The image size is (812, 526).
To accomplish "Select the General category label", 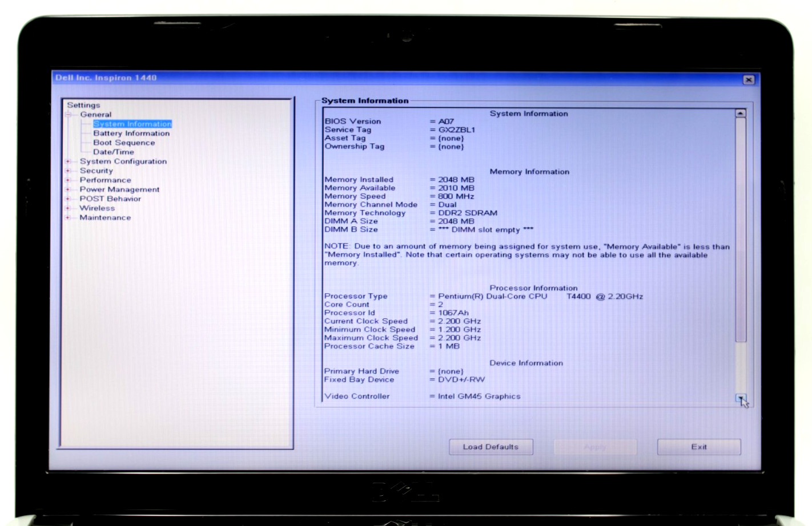I will click(x=95, y=114).
